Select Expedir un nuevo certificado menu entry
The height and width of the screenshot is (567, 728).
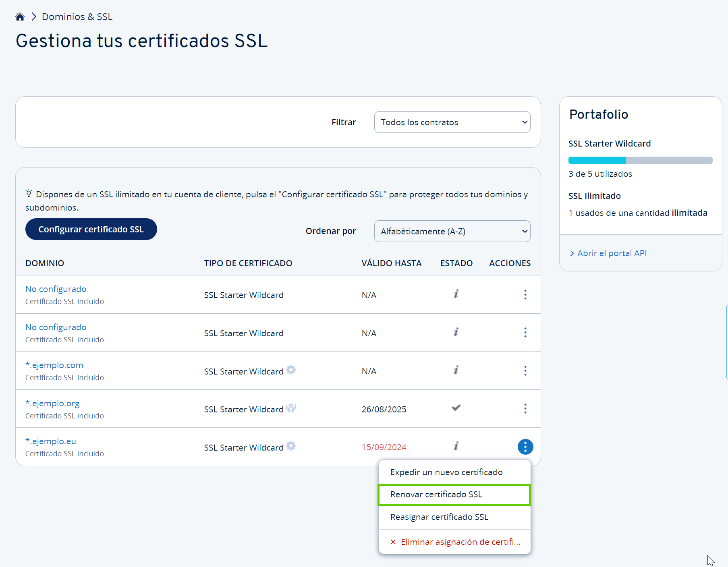point(454,472)
